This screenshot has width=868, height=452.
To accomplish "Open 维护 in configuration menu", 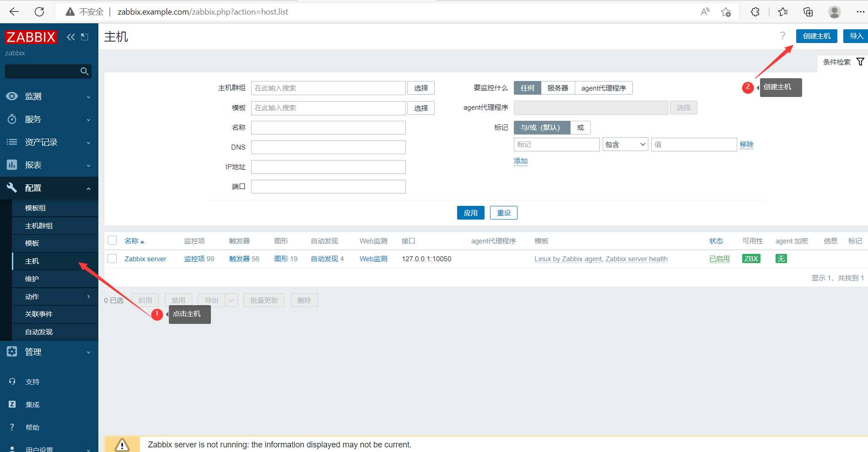I will click(x=55, y=279).
